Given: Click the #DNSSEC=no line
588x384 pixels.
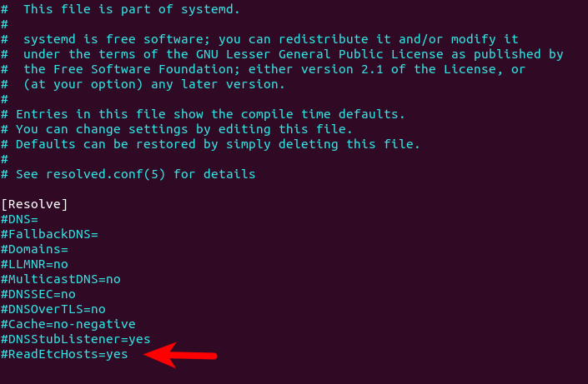Looking at the screenshot, I should coord(38,294).
